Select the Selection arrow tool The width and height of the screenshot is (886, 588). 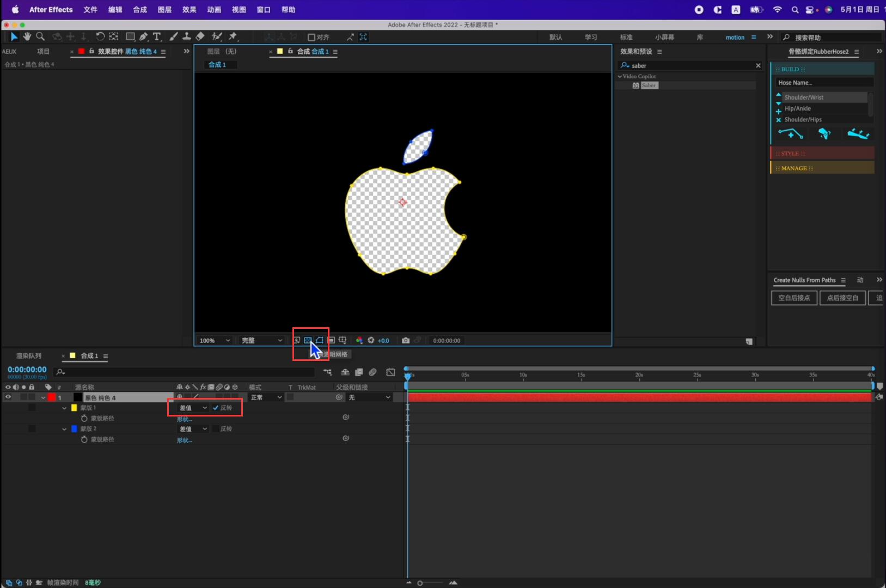[x=14, y=36]
